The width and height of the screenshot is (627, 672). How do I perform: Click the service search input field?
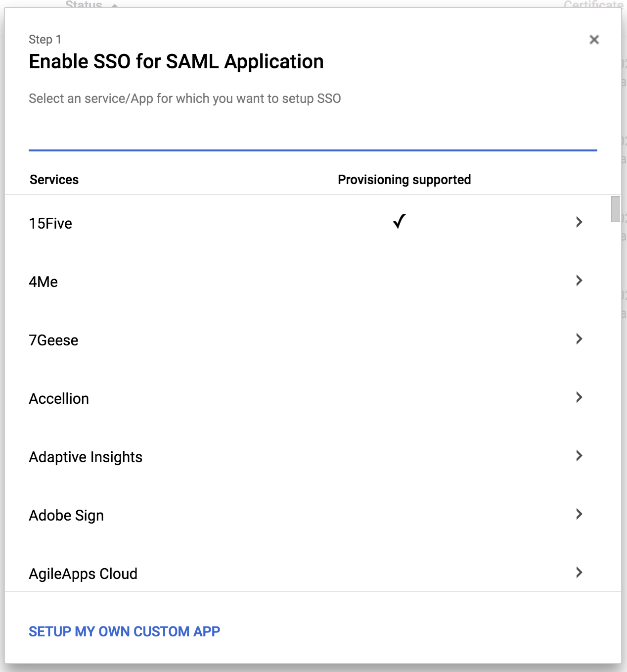pyautogui.click(x=313, y=136)
